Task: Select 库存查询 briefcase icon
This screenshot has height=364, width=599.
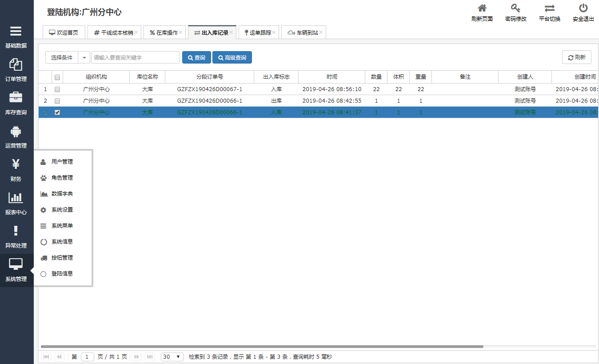Action: click(x=16, y=98)
